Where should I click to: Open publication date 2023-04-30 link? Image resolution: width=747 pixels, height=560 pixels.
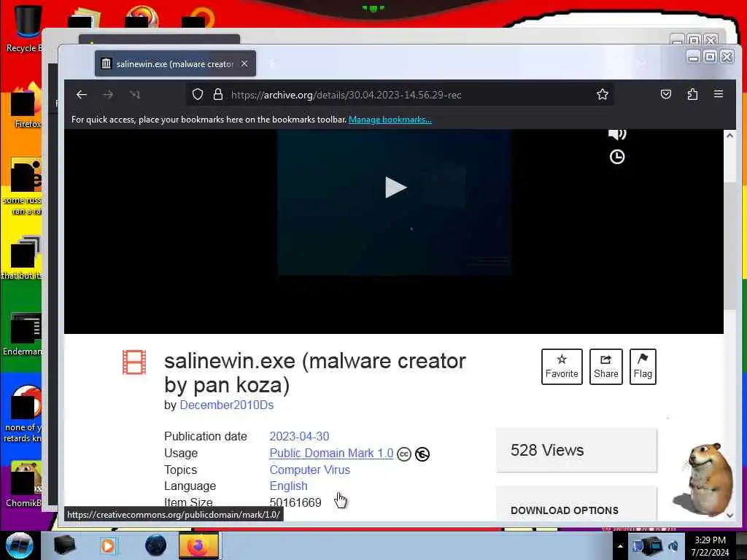click(299, 436)
